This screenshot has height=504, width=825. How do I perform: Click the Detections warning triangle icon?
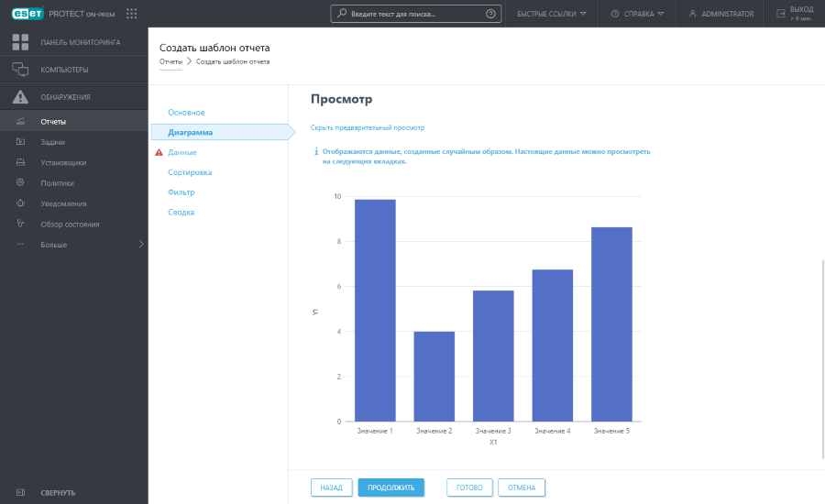coord(20,97)
